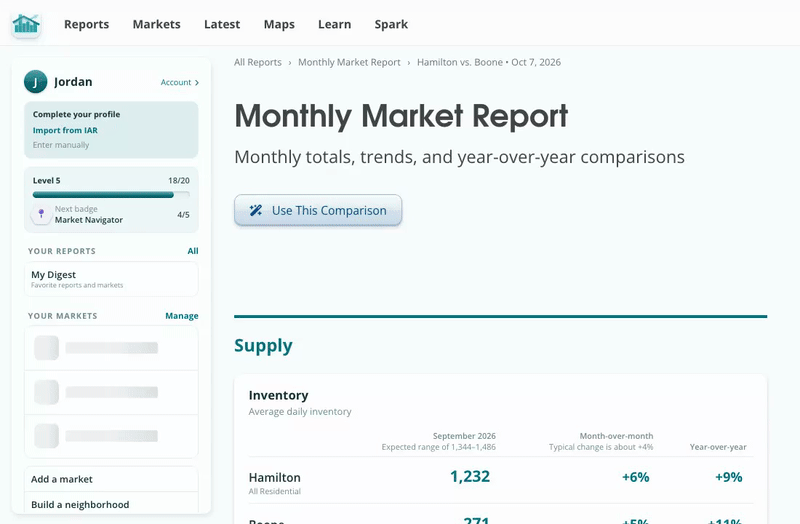800x524 pixels.
Task: Click the magic wand icon in Use This Comparison
Action: [256, 210]
